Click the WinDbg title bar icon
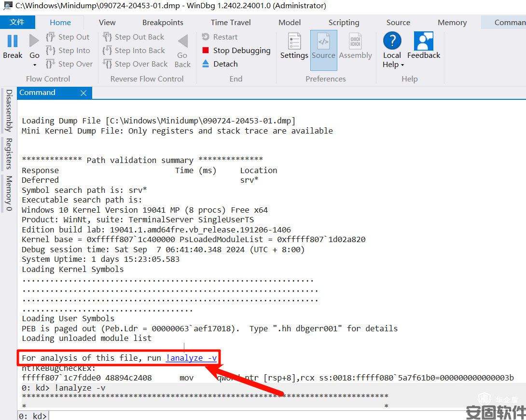The height and width of the screenshot is (420, 526). pos(7,5)
